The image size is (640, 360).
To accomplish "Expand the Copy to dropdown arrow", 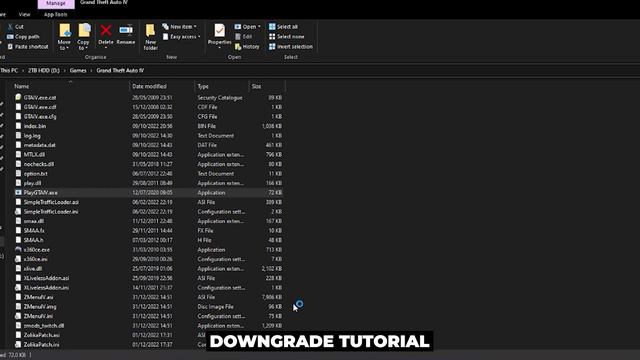I will 87,48.
